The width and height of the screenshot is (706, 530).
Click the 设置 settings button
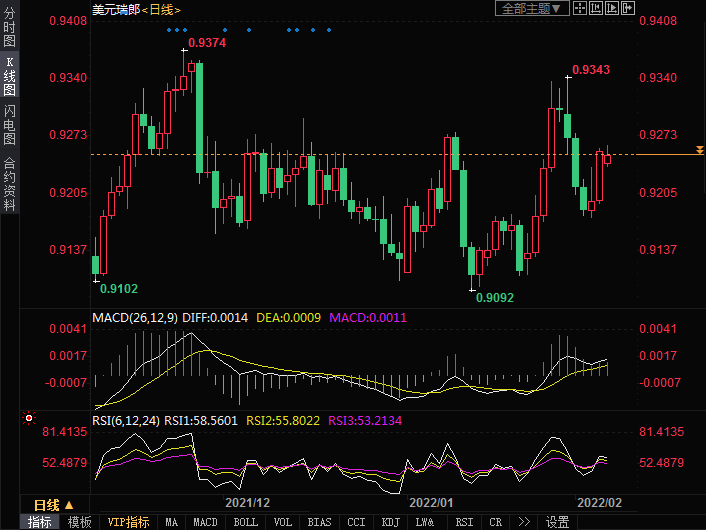tap(557, 522)
